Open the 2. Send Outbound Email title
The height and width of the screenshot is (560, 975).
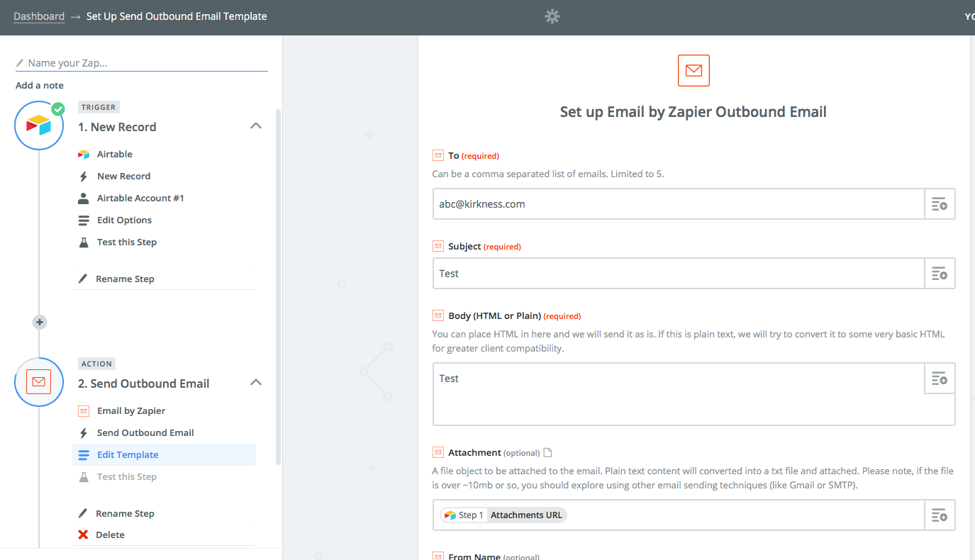[144, 383]
